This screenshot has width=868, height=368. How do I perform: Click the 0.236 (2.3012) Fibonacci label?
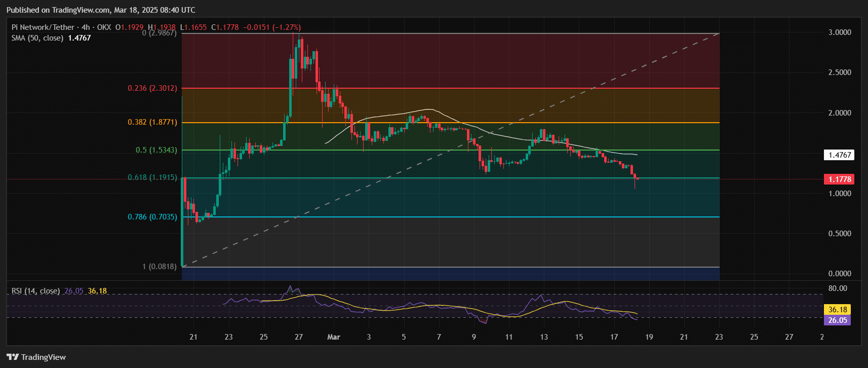(x=152, y=88)
